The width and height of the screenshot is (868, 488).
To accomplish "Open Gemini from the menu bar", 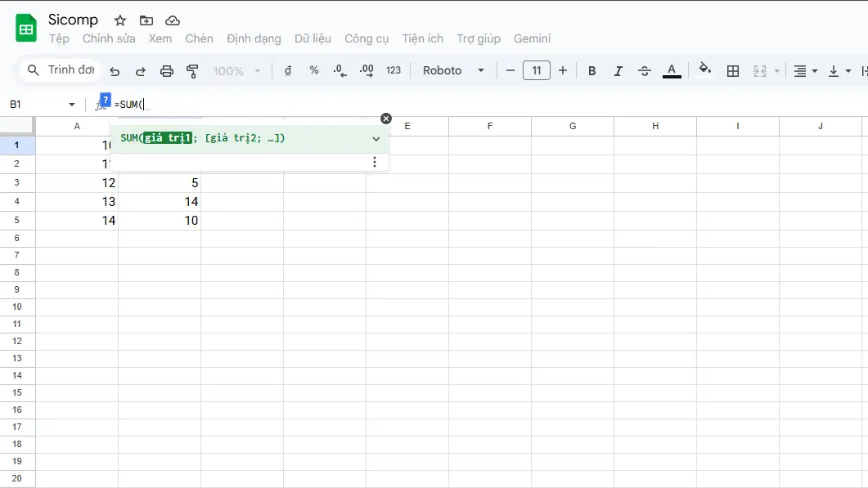I will pos(532,38).
